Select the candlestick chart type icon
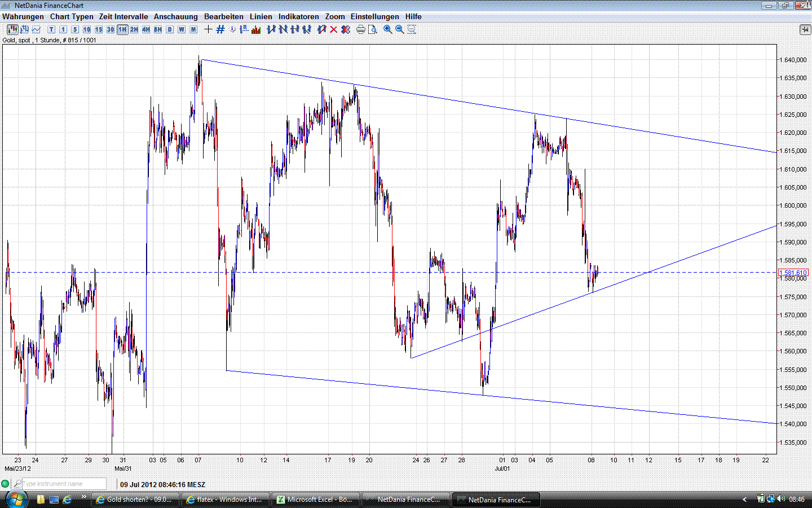This screenshot has width=812, height=508. point(12,29)
